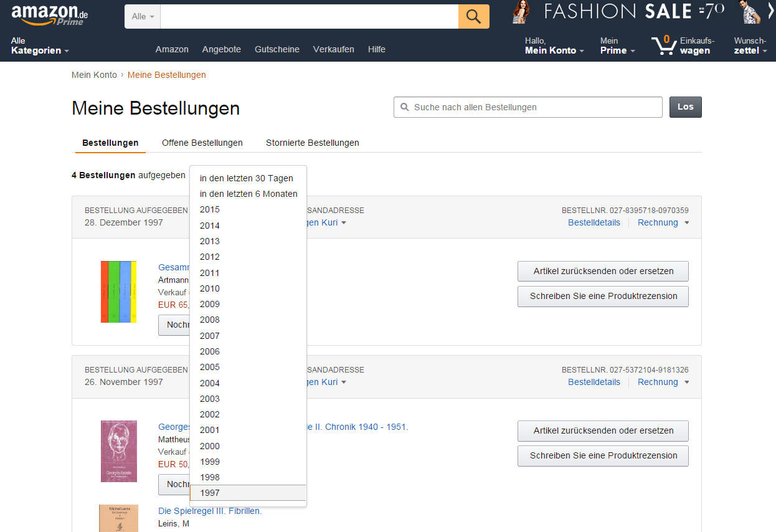Click 'Artikel zurücksenden oder ersetzen' in the November order

coord(603,430)
